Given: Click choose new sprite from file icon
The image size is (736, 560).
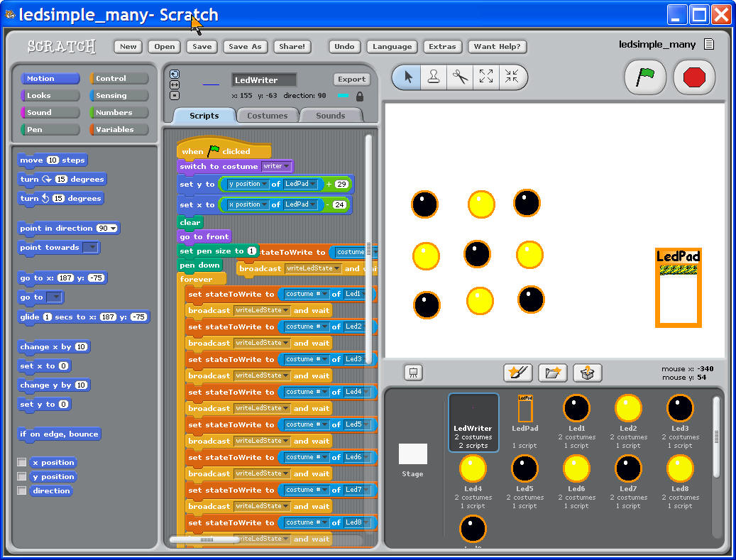Looking at the screenshot, I should pyautogui.click(x=553, y=373).
